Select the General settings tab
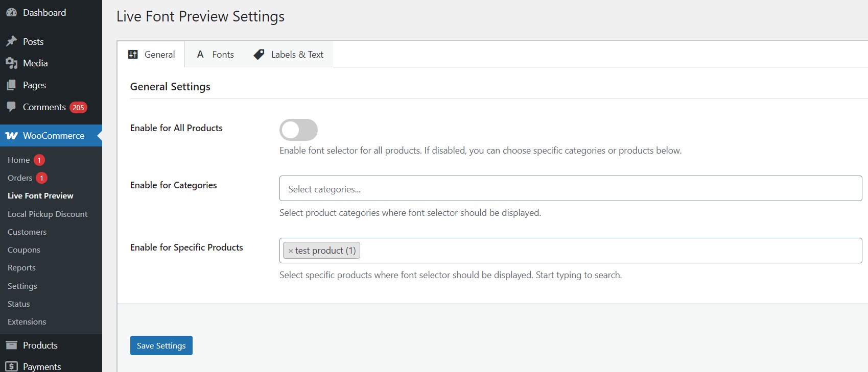 coord(151,55)
